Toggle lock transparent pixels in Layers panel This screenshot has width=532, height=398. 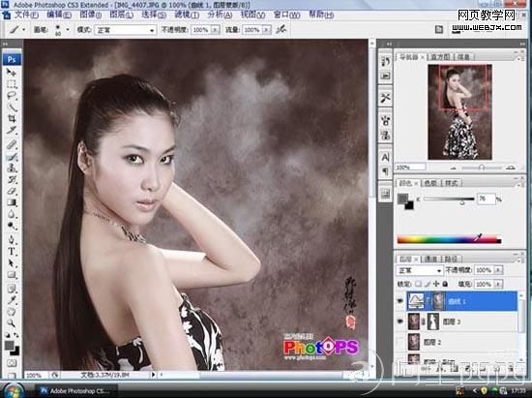[x=419, y=284]
